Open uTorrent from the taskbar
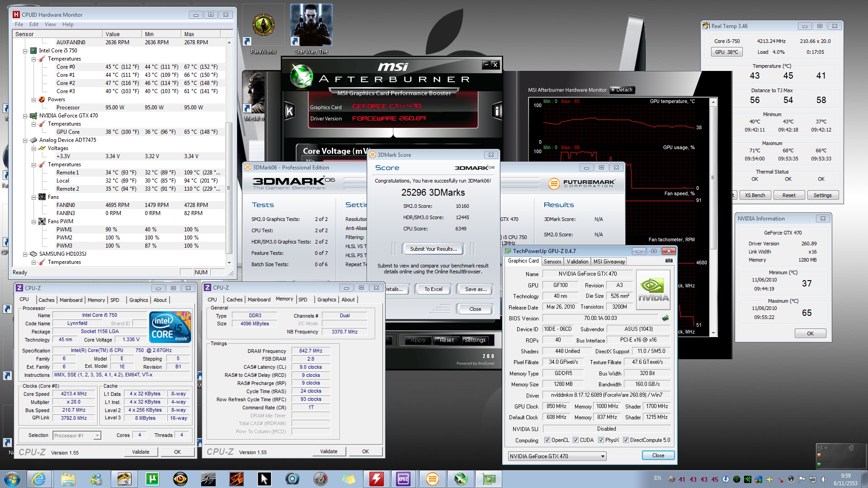The height and width of the screenshot is (488, 868). click(x=152, y=479)
